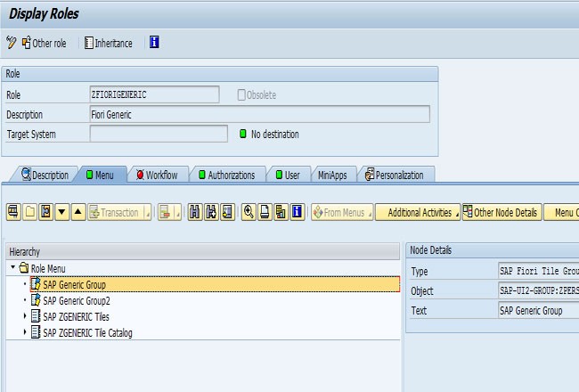Select the blue info icon in menu toolbar
Image resolution: width=579 pixels, height=392 pixels.
298,212
